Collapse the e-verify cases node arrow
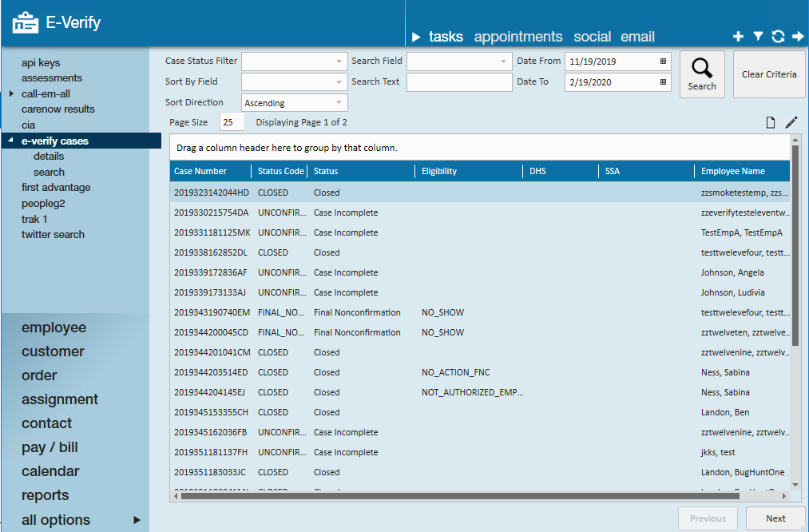The image size is (809, 532). coord(11,140)
